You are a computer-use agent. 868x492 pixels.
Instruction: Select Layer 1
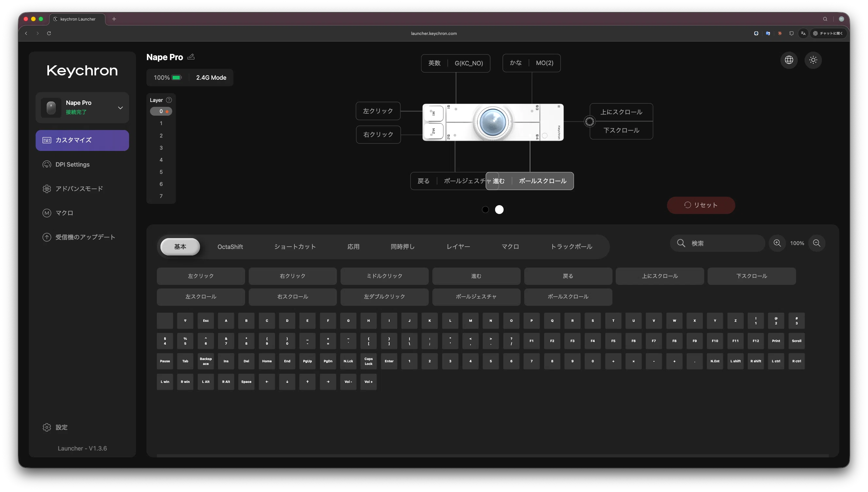(x=161, y=123)
